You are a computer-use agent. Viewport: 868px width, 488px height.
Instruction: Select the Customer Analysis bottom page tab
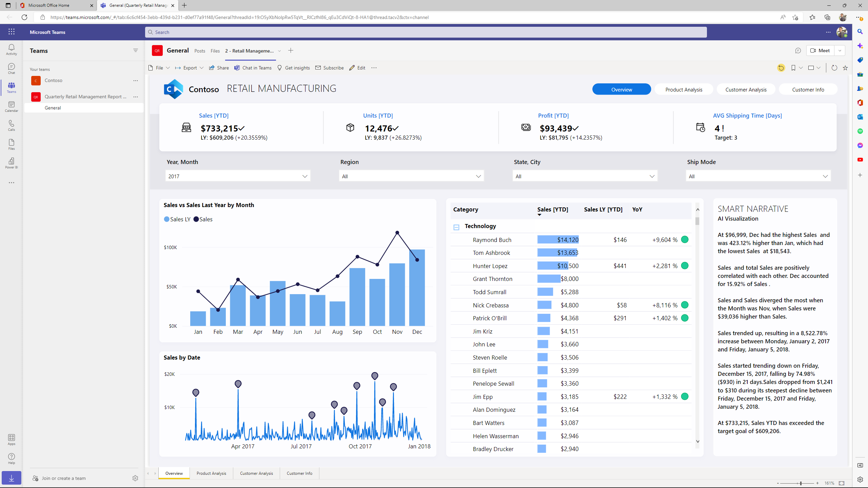coord(256,473)
